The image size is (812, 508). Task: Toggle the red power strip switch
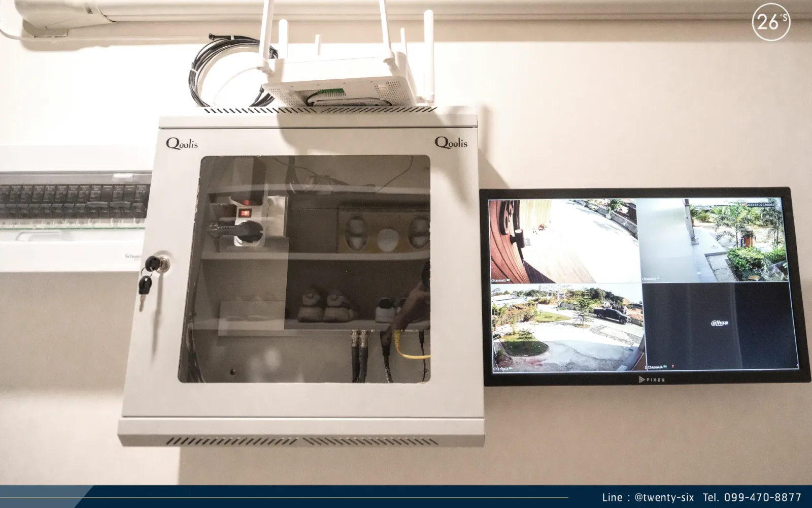coord(246,213)
